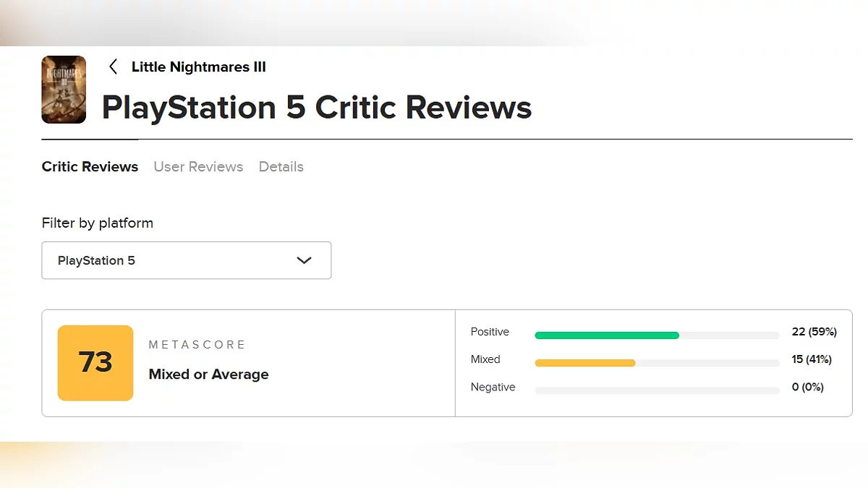
Task: Click the 22 (59%) positive count
Action: tap(814, 332)
